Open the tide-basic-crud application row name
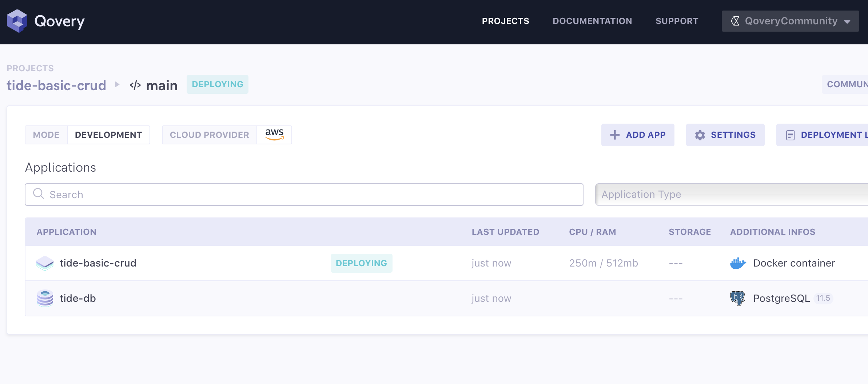This screenshot has width=868, height=384. point(98,263)
